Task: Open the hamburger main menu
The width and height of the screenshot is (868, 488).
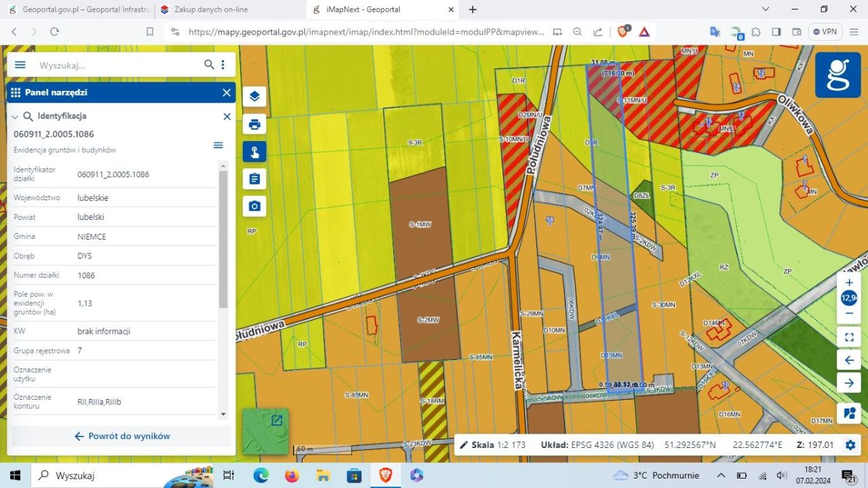Action: click(x=20, y=64)
